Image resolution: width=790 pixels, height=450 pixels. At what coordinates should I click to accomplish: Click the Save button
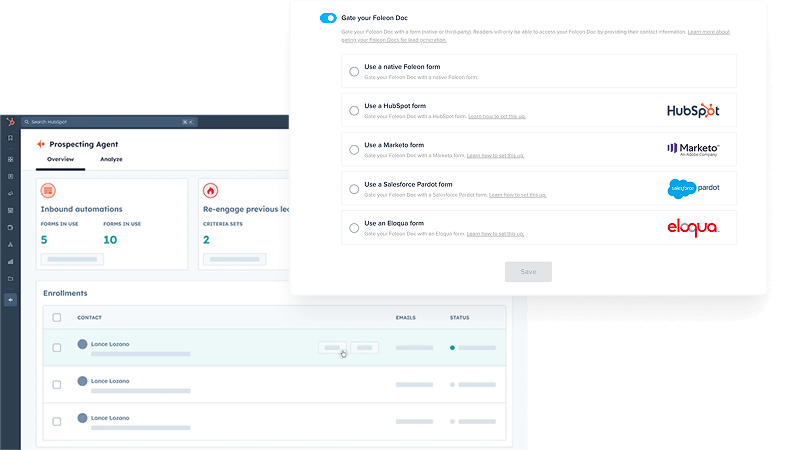point(529,272)
